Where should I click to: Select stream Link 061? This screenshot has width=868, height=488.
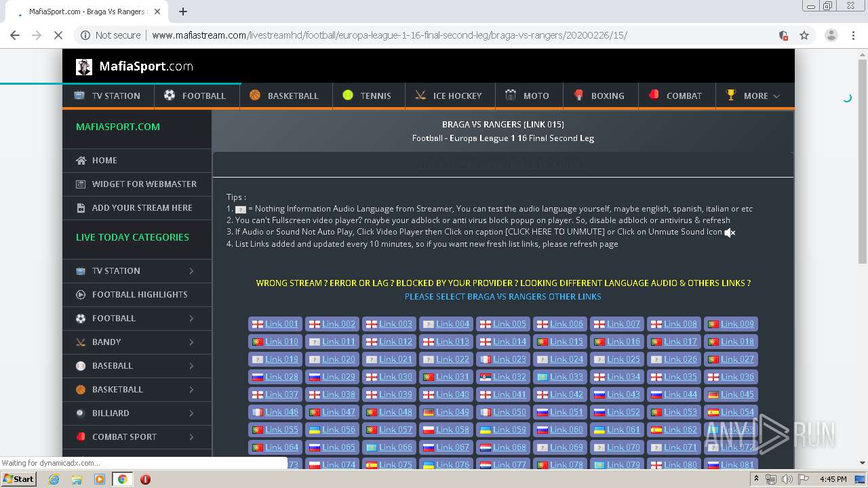click(616, 430)
